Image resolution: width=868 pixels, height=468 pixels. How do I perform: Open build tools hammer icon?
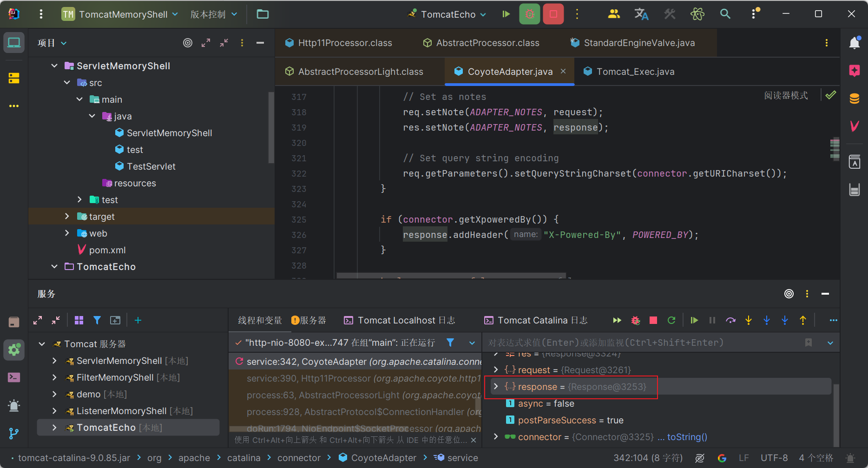(x=670, y=14)
